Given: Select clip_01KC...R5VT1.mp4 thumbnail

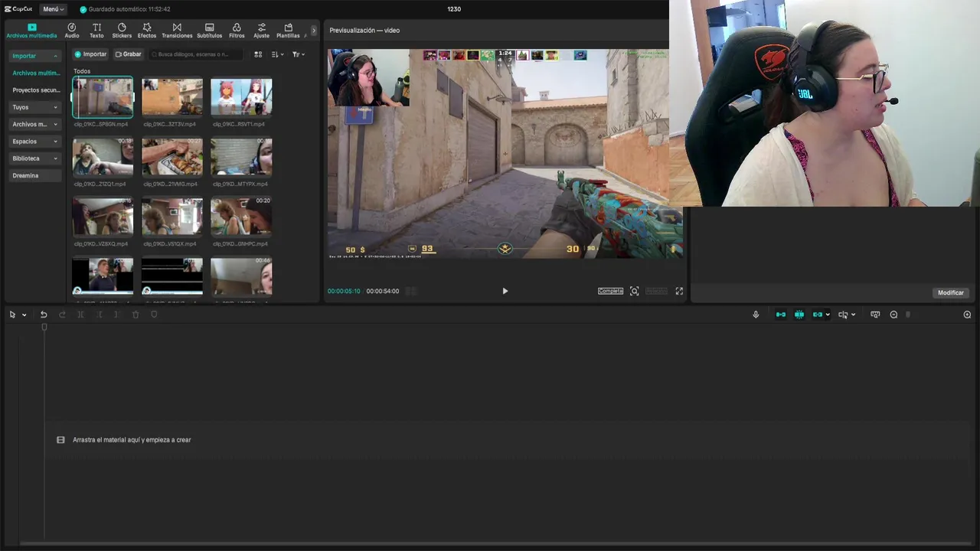Looking at the screenshot, I should coord(241,97).
